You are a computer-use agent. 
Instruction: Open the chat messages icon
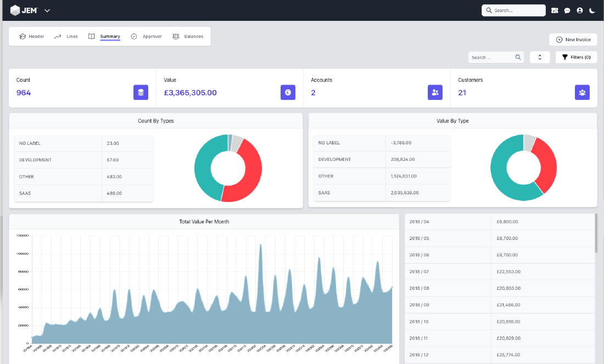[567, 10]
